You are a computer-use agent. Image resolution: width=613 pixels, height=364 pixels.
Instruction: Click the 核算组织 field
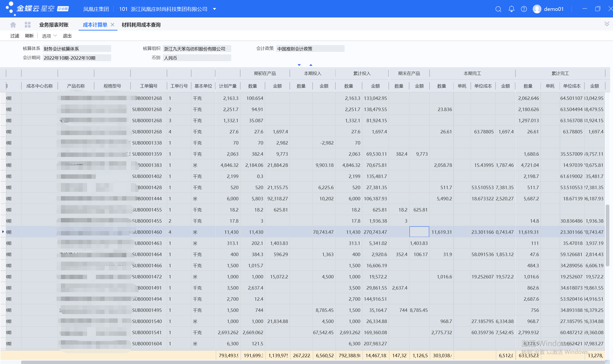coord(197,49)
